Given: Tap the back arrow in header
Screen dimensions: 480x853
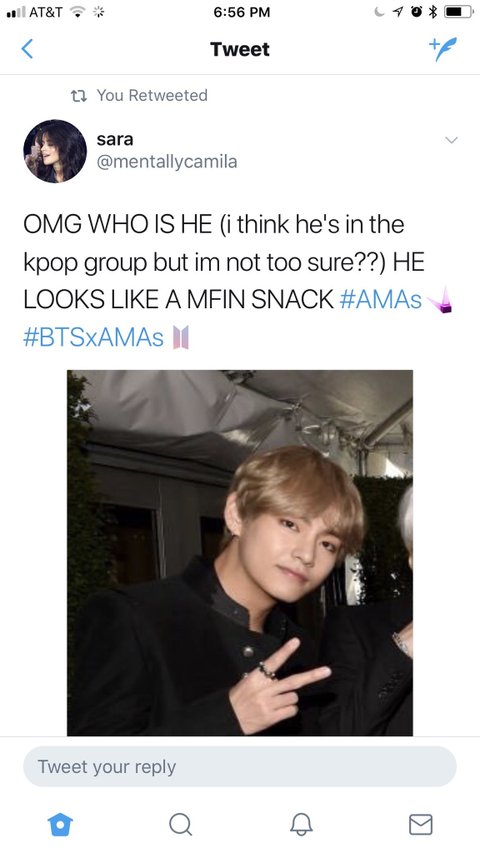Looking at the screenshot, I should [27, 49].
